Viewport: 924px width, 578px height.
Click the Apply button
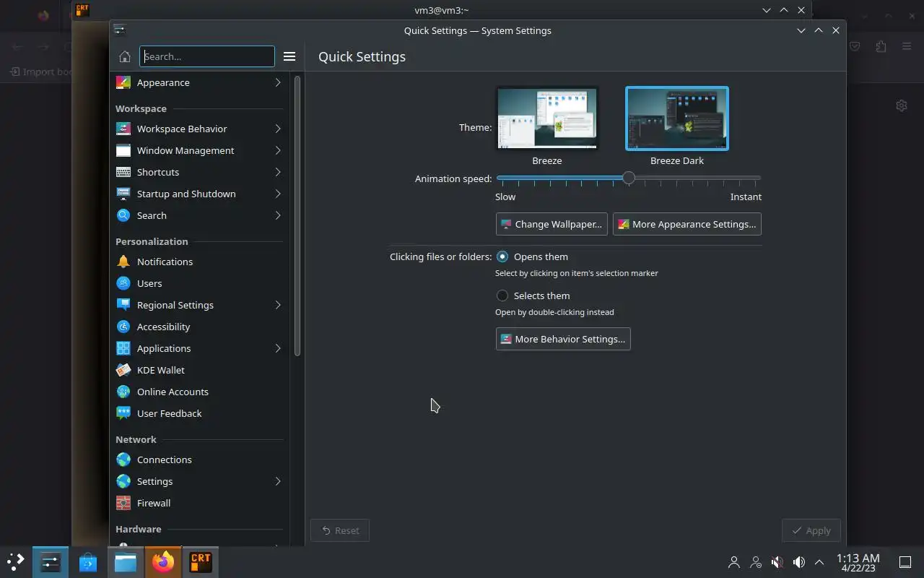811,530
